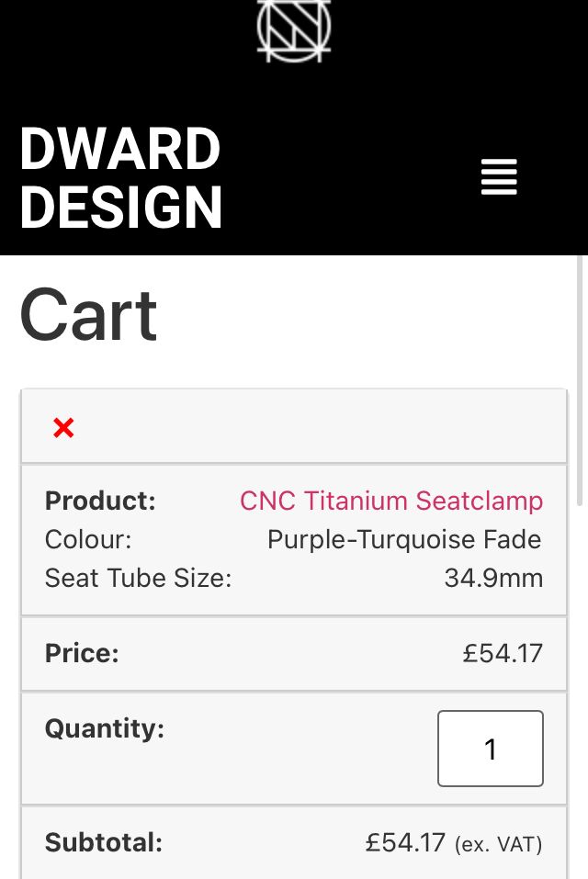Screen dimensions: 588x879
Task: Click the Seat Tube Size: label
Action: pyautogui.click(x=138, y=578)
